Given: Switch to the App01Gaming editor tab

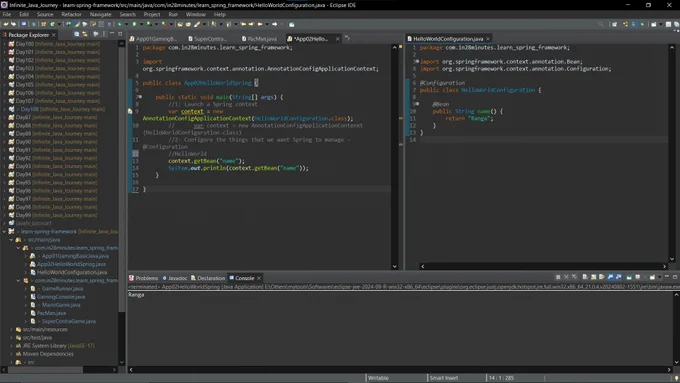Looking at the screenshot, I should pyautogui.click(x=153, y=39).
